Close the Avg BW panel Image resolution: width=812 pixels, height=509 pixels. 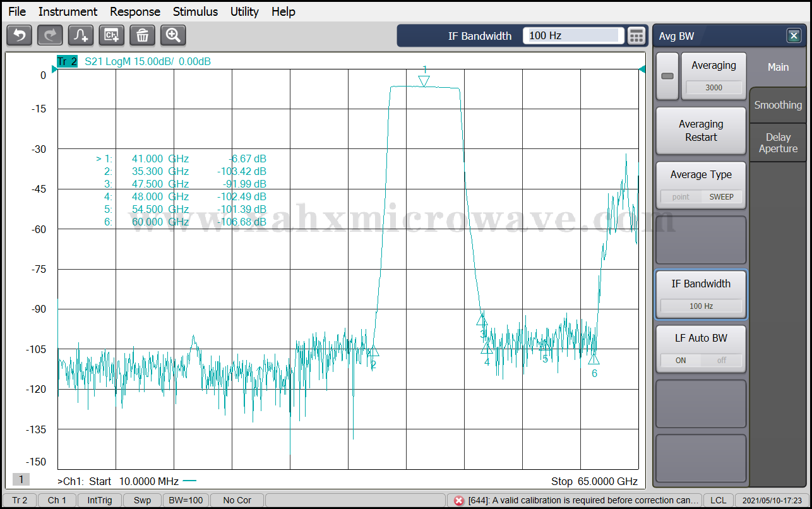pos(794,36)
